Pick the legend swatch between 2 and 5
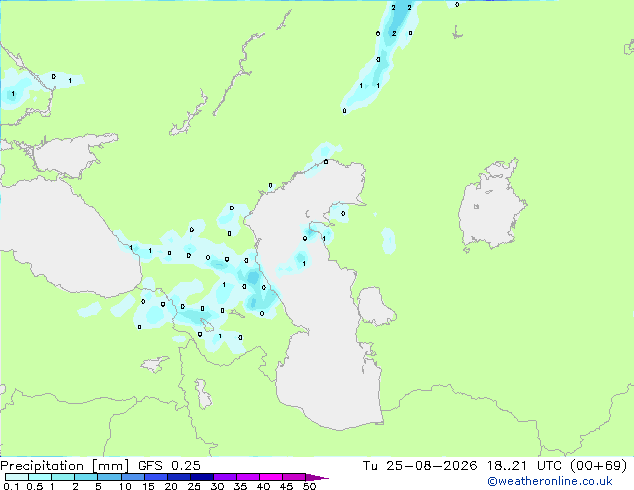This screenshot has width=634, height=490. (86, 477)
